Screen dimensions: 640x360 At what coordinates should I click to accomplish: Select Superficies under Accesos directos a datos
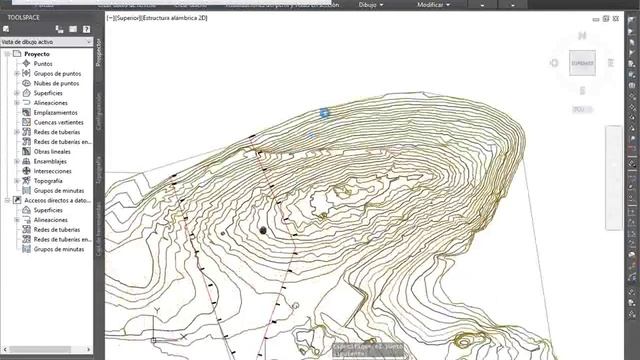pos(48,210)
